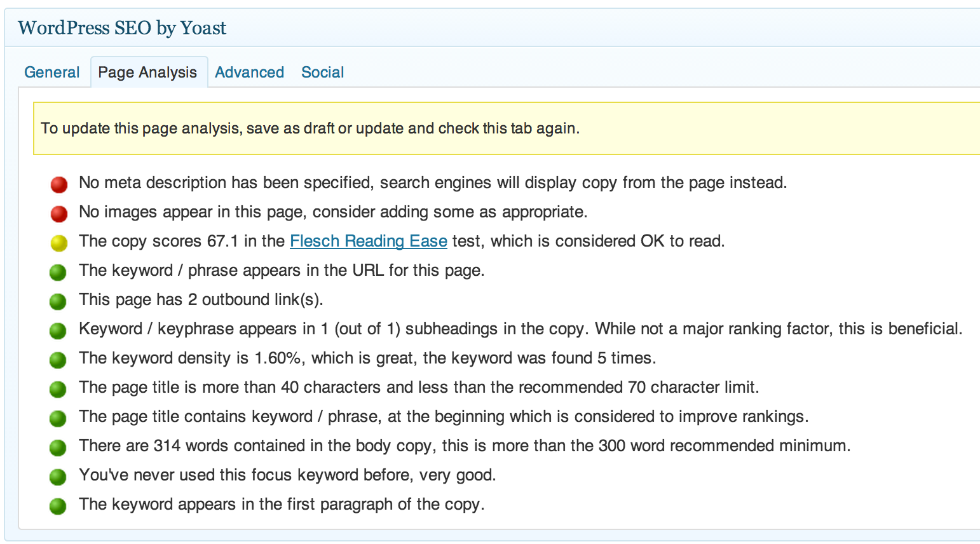Switch to the General tab

pos(51,72)
